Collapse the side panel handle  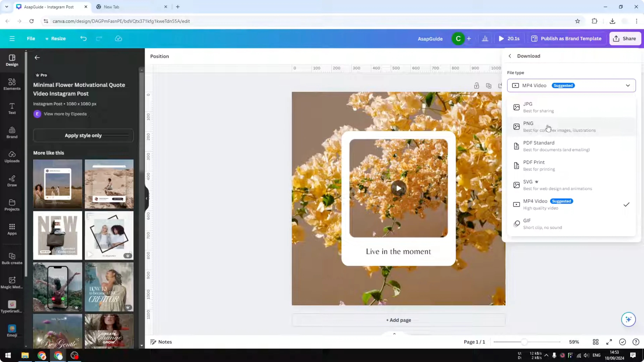(146, 198)
